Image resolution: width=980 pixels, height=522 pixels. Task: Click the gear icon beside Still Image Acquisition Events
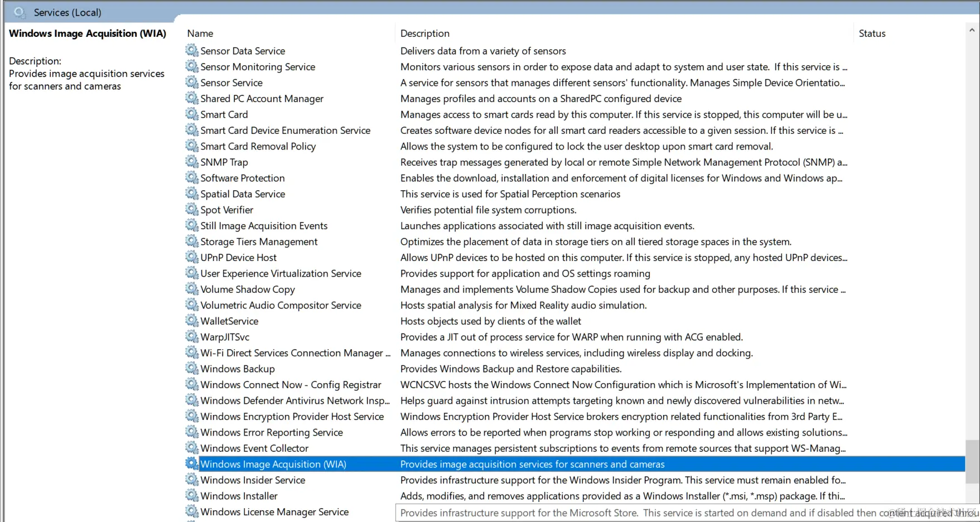click(192, 225)
